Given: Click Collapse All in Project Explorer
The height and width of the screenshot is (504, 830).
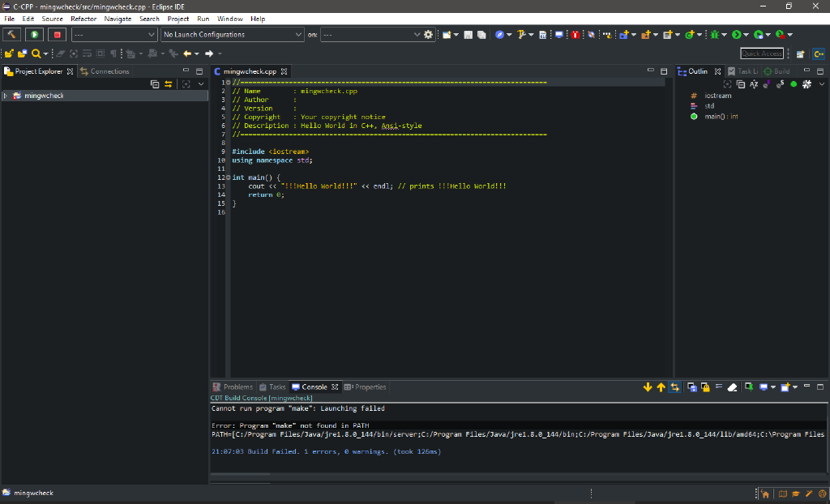Looking at the screenshot, I should 156,84.
